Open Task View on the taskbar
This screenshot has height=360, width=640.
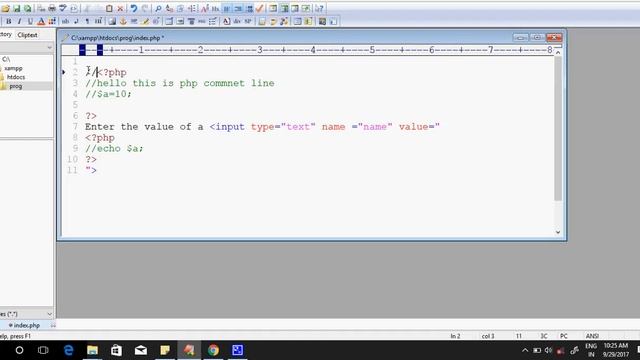(43, 350)
